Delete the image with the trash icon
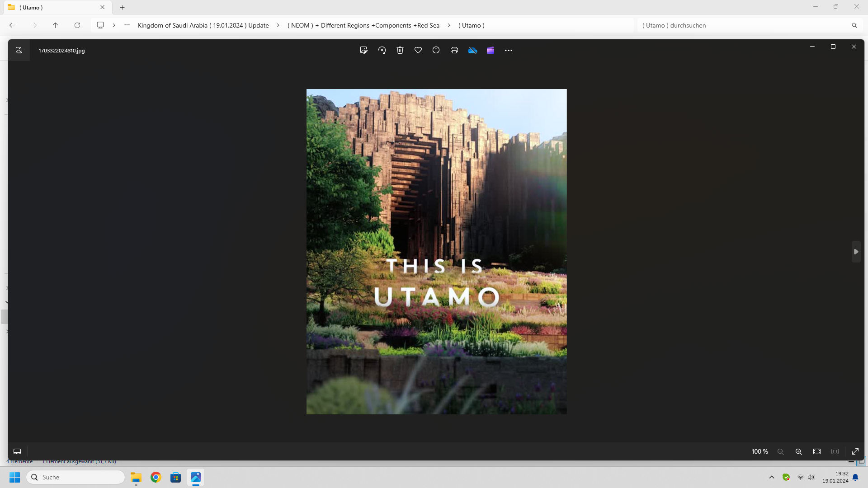The image size is (868, 488). 400,50
